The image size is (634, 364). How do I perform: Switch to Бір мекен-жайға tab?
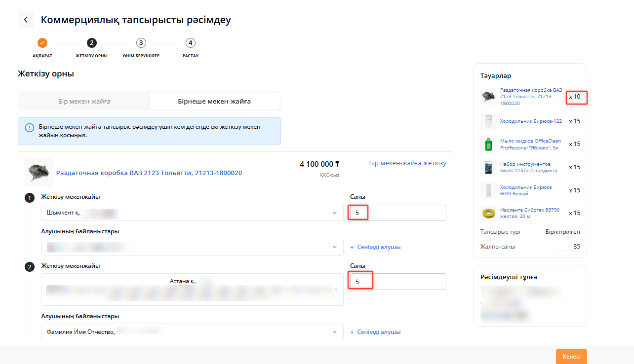(84, 102)
